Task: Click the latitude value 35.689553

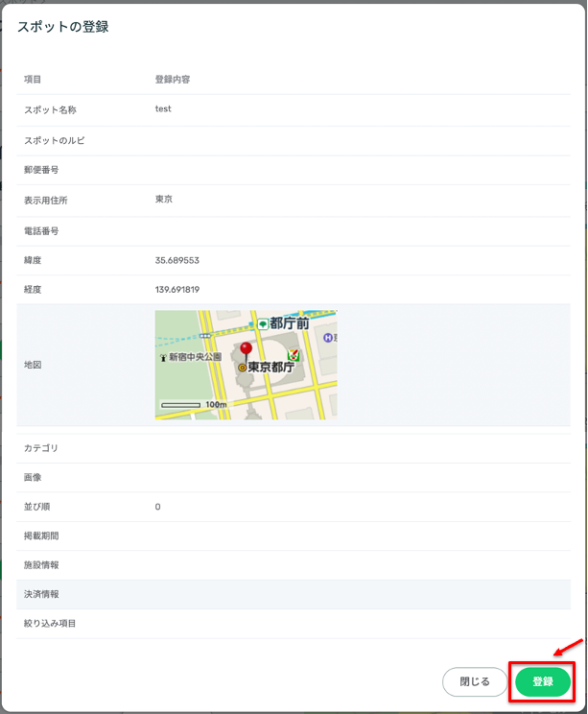Action: pyautogui.click(x=177, y=260)
